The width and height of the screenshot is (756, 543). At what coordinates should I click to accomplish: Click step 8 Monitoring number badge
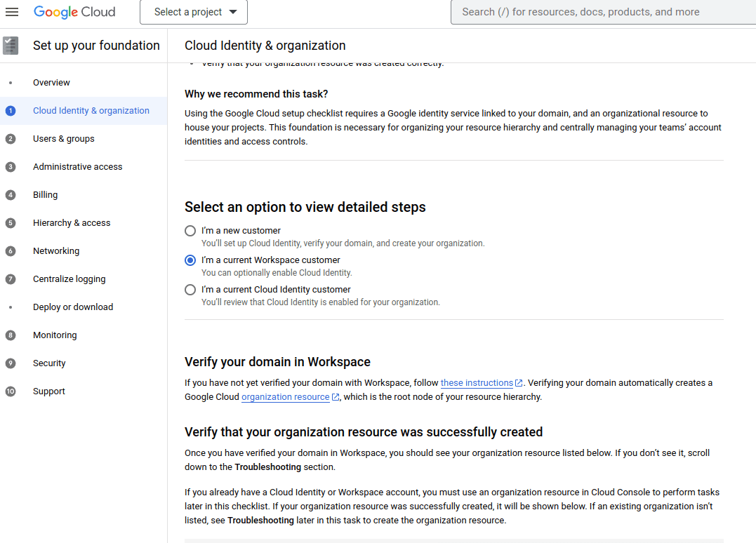pyautogui.click(x=11, y=335)
